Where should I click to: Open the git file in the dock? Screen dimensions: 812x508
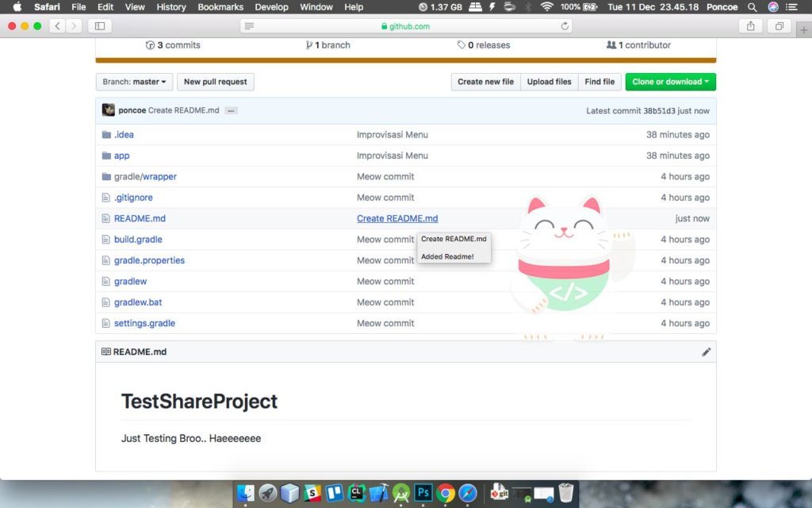[500, 492]
